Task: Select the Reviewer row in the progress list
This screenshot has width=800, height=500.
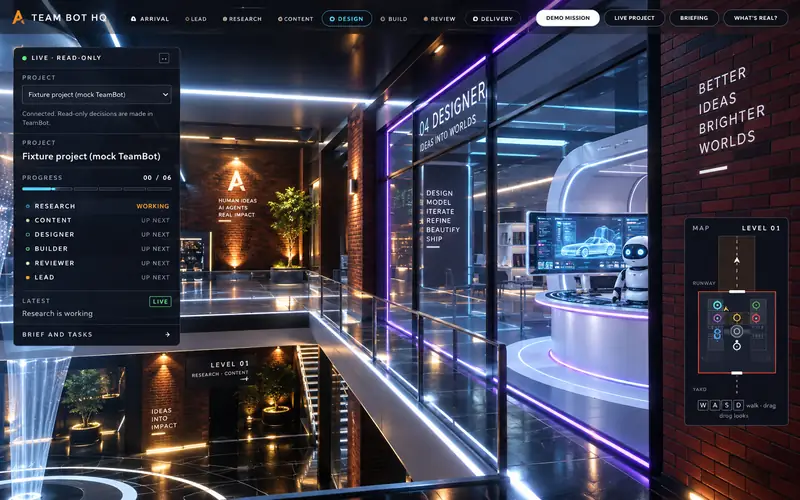Action: click(x=97, y=263)
